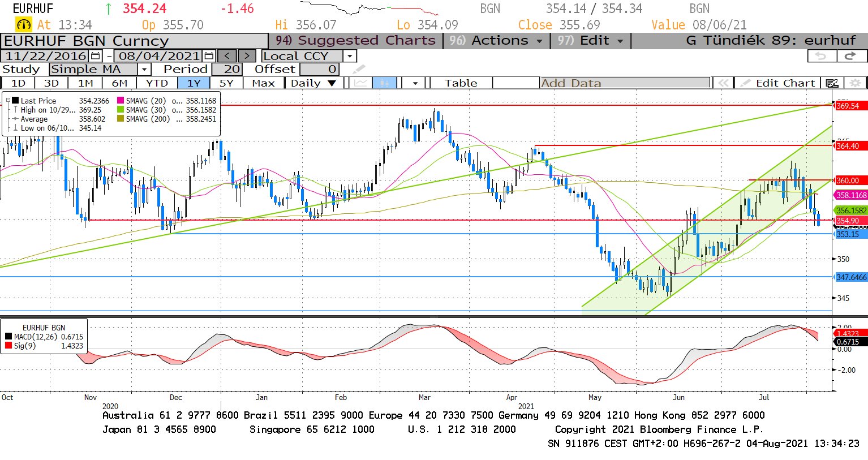Select the 1D range tab

18,83
